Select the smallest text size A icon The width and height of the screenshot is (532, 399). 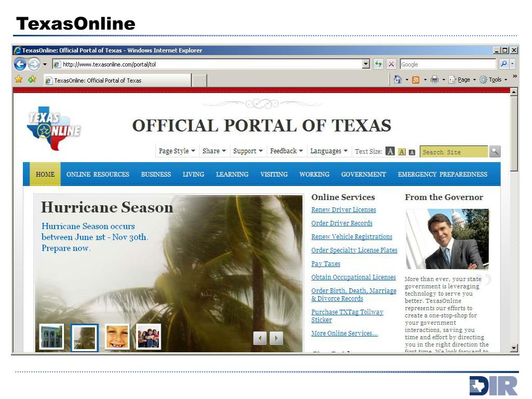click(x=412, y=153)
